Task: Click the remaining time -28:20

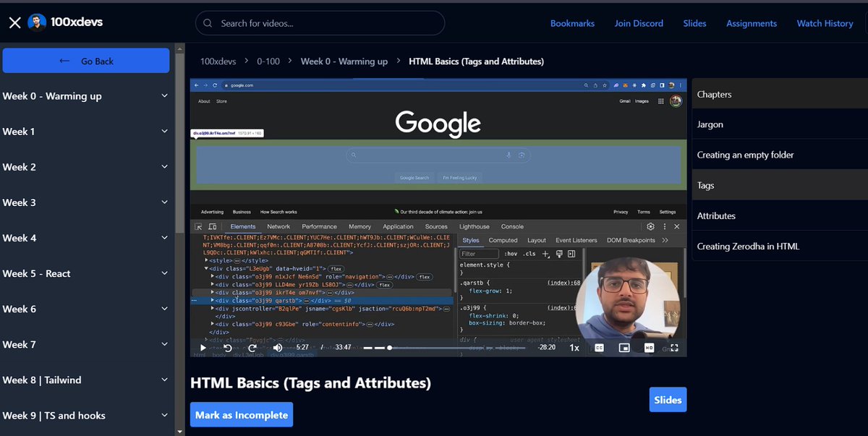Action: pyautogui.click(x=546, y=348)
